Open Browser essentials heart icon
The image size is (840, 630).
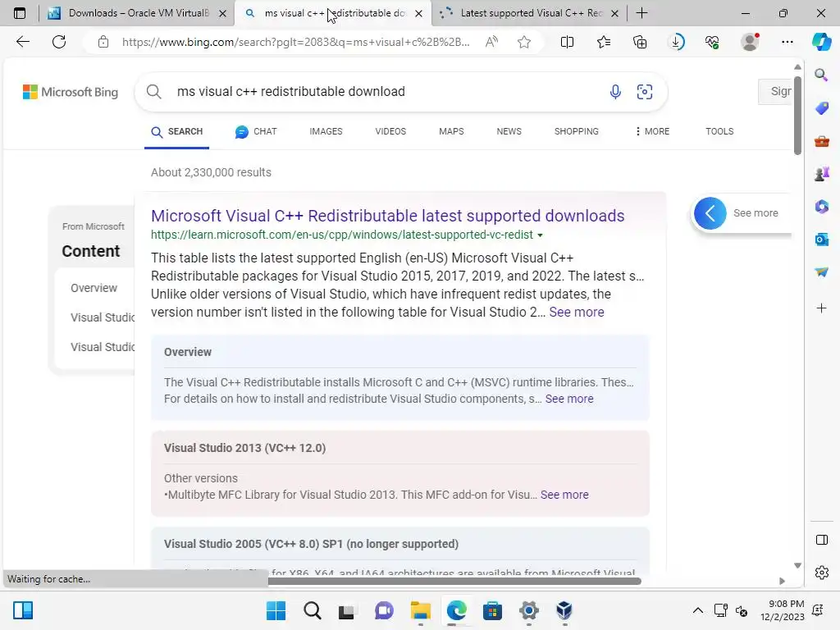pos(712,42)
